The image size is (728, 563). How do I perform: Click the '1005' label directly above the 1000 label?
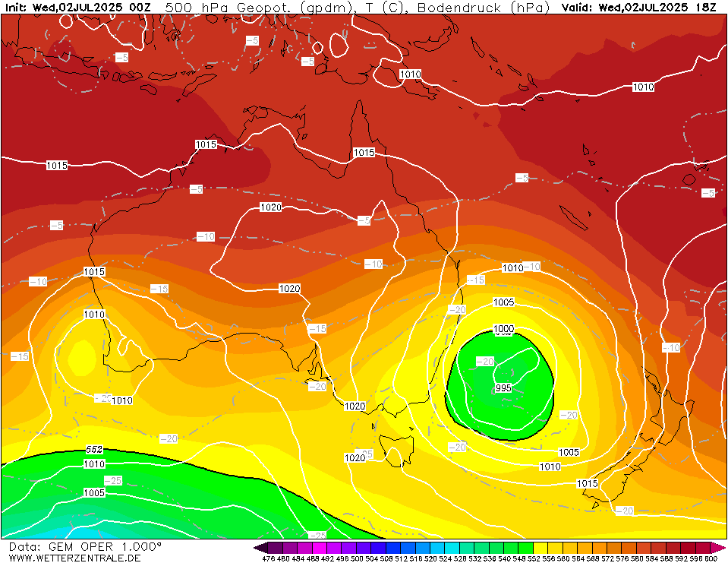(x=503, y=302)
